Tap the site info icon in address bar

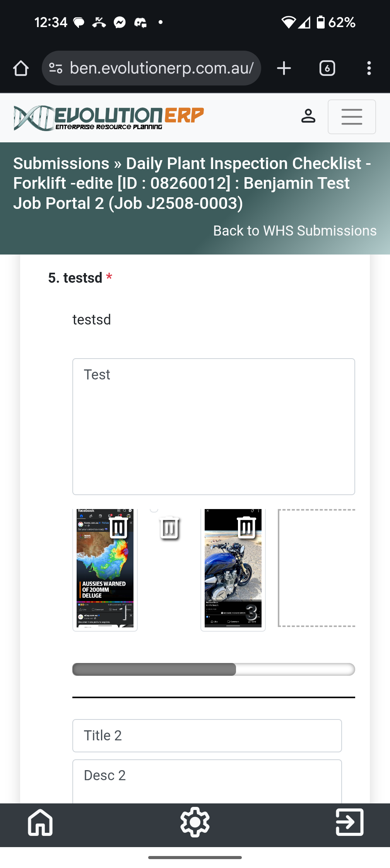(x=56, y=68)
